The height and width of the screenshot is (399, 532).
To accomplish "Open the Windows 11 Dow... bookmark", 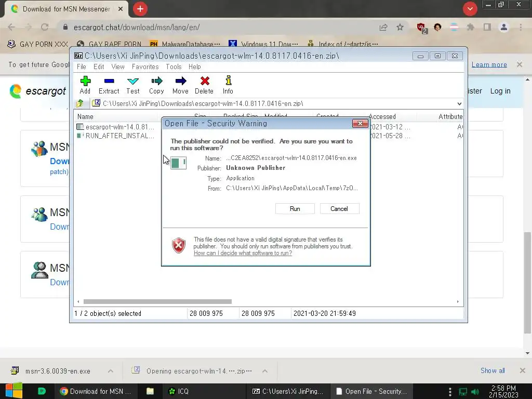I will [263, 44].
